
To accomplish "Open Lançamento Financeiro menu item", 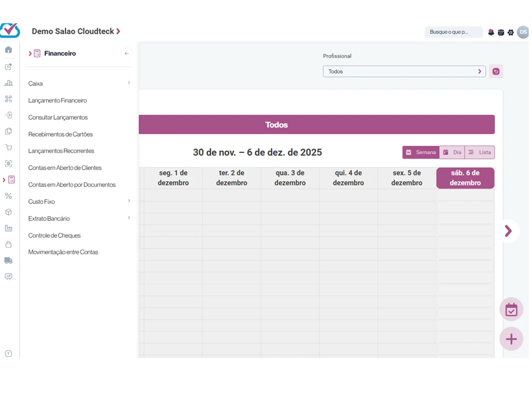I will click(58, 101).
